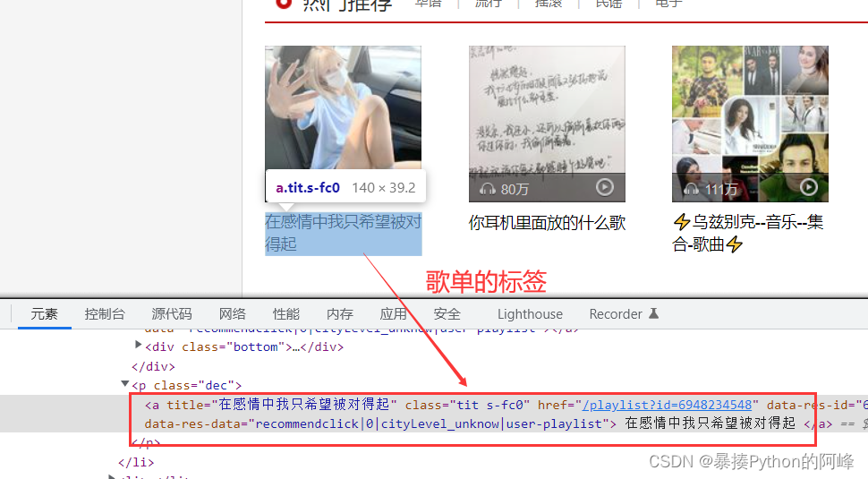This screenshot has height=479, width=868.
Task: Play the 111万 playlist via play icon
Action: pyautogui.click(x=809, y=188)
